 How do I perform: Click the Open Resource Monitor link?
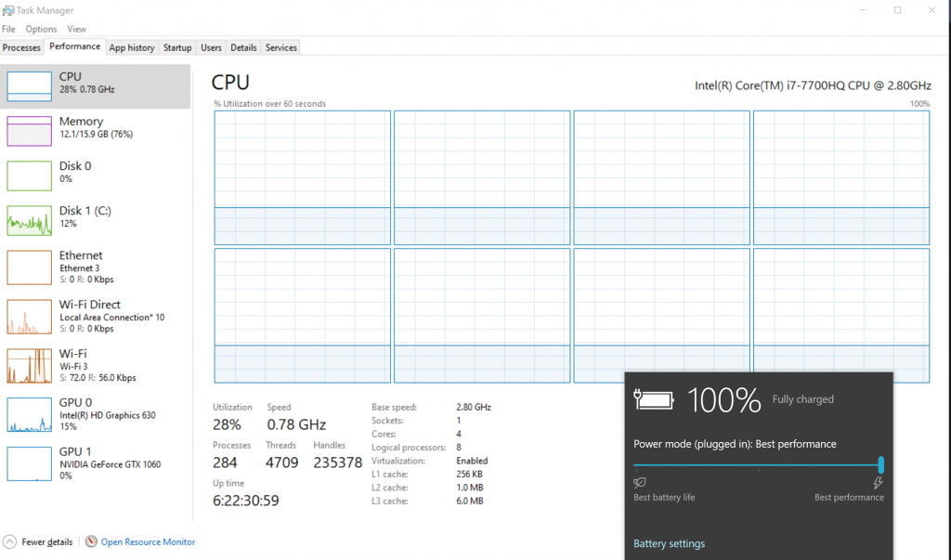point(148,542)
